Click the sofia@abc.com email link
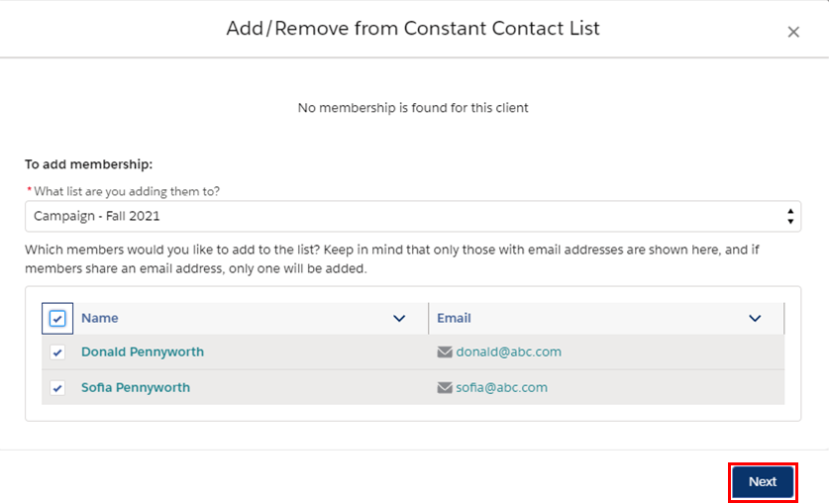 click(502, 388)
